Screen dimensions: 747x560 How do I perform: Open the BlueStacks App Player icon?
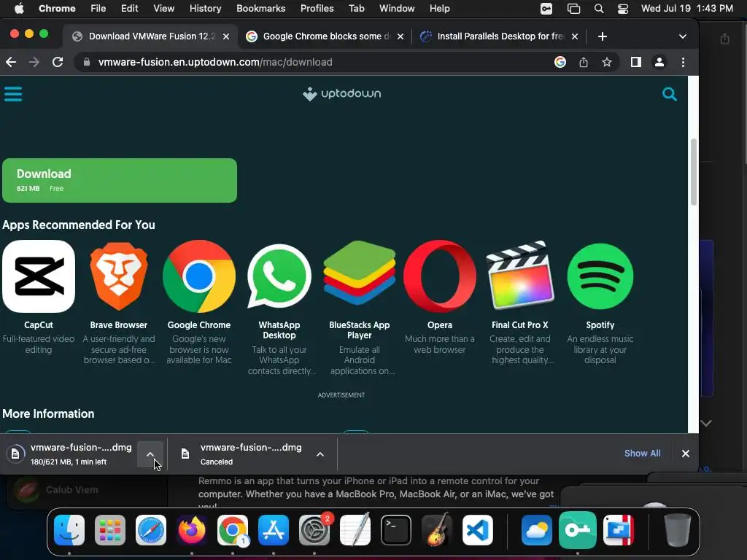click(x=359, y=273)
